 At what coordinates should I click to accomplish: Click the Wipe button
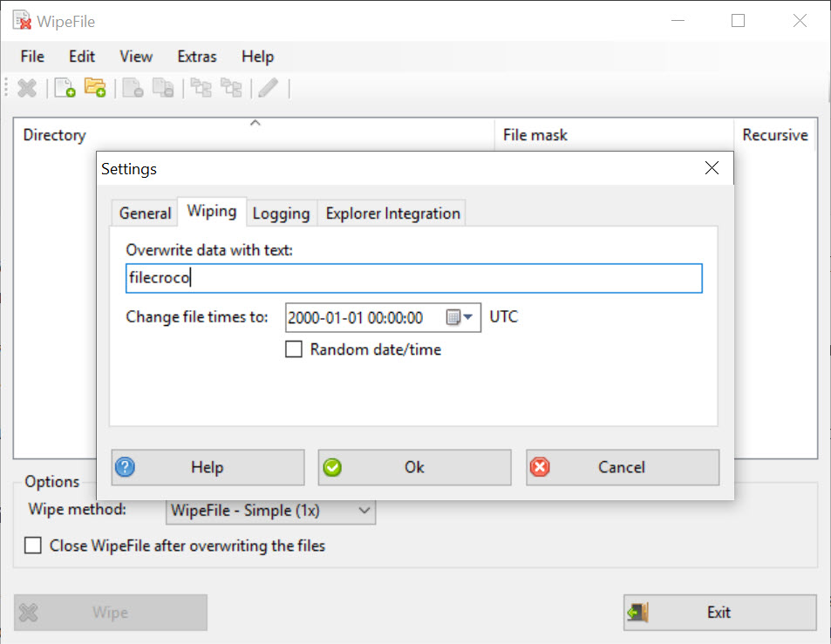click(110, 613)
